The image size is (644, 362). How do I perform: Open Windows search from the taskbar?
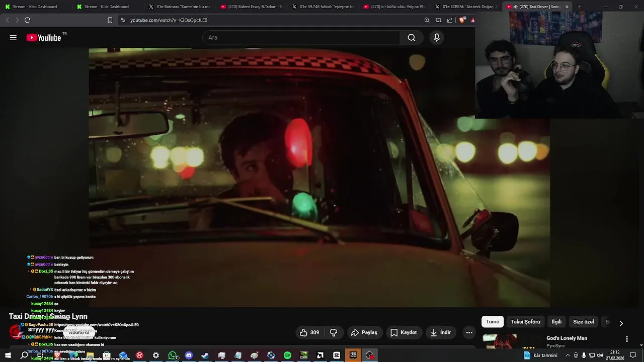tap(24, 355)
